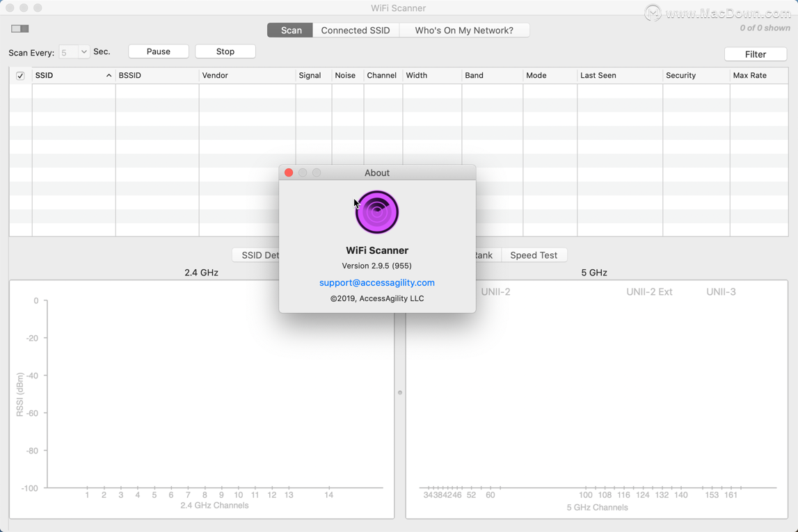Click the bold "WiFi Scanner" name in About
798x532 pixels.
[x=377, y=250]
